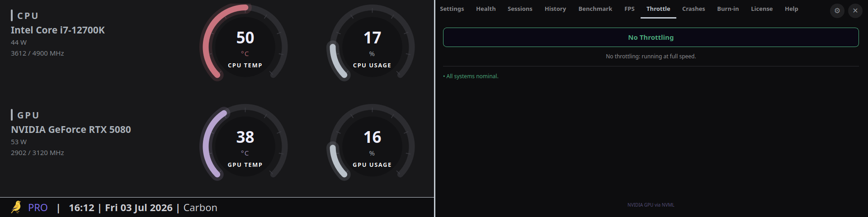Click 'All systems nominal.' message
The height and width of the screenshot is (217, 868).
[471, 76]
